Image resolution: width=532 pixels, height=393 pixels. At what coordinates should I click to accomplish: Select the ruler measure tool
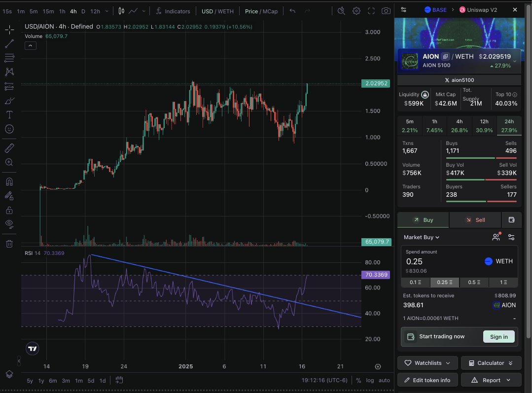(9, 148)
